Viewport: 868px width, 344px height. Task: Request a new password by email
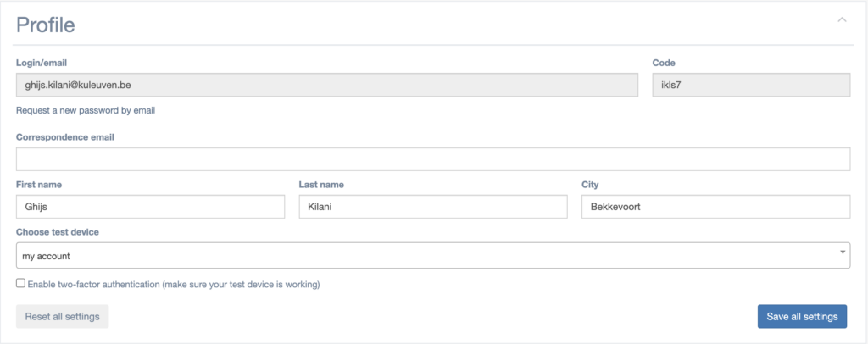point(86,110)
